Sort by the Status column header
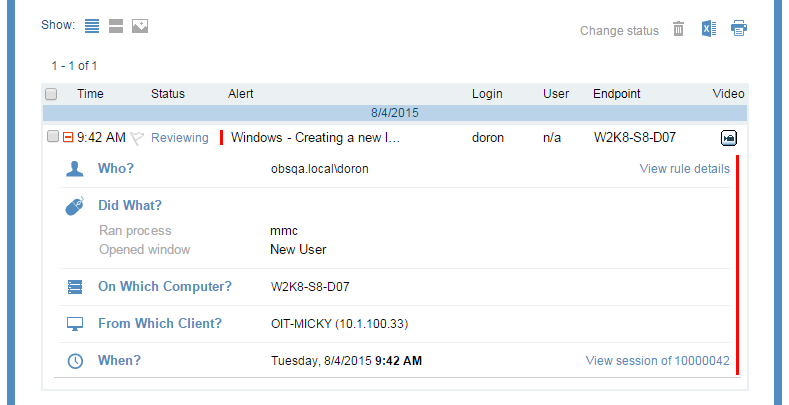 click(x=168, y=94)
